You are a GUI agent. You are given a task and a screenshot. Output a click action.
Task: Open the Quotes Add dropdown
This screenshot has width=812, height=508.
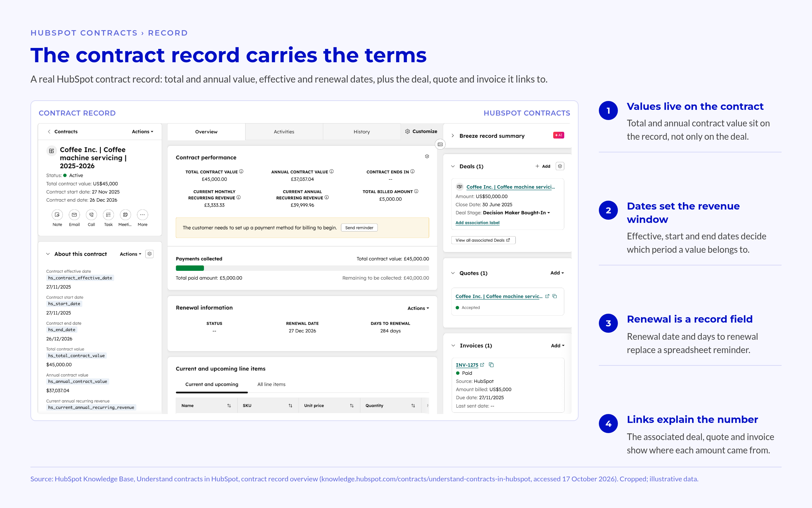click(x=557, y=273)
